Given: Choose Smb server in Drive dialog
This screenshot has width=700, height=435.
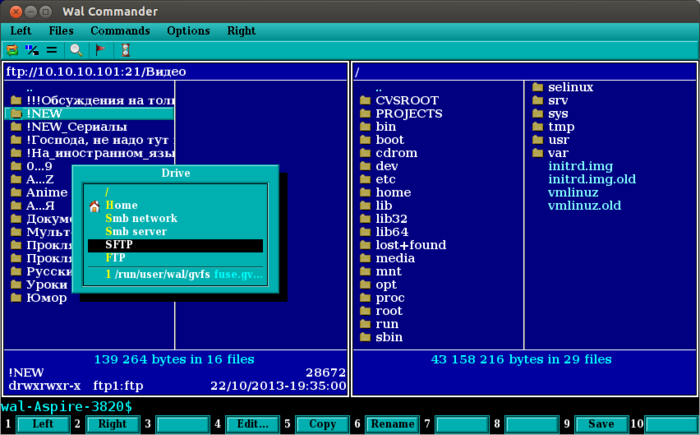Looking at the screenshot, I should tap(175, 232).
